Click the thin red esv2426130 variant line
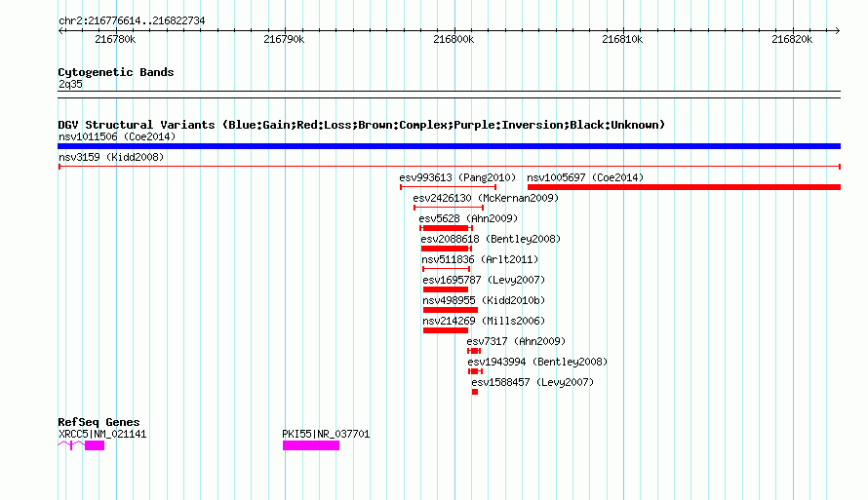868x500 pixels. point(449,208)
